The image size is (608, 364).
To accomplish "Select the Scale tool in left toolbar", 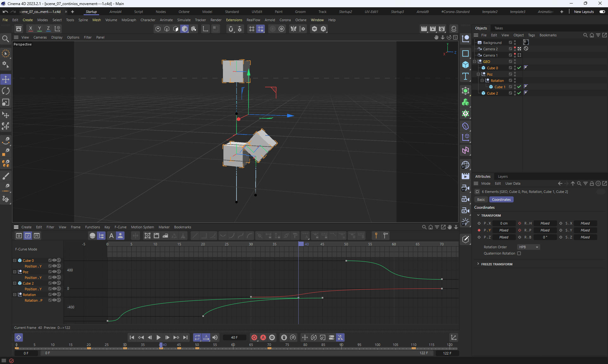I will point(6,102).
